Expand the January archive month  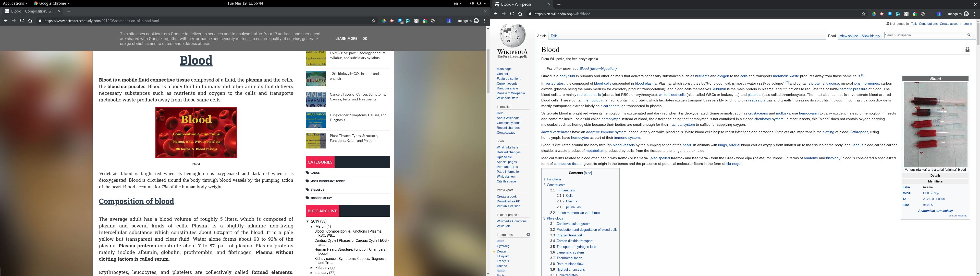tap(312, 273)
